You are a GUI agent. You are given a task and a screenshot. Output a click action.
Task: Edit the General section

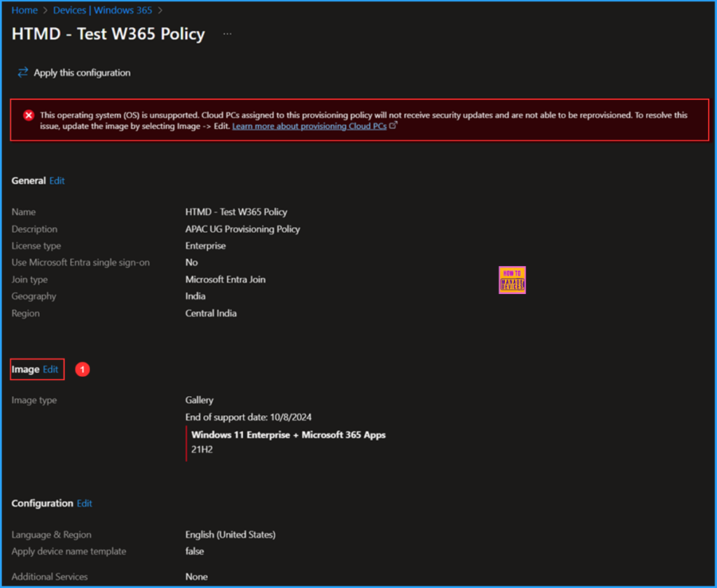(x=57, y=181)
